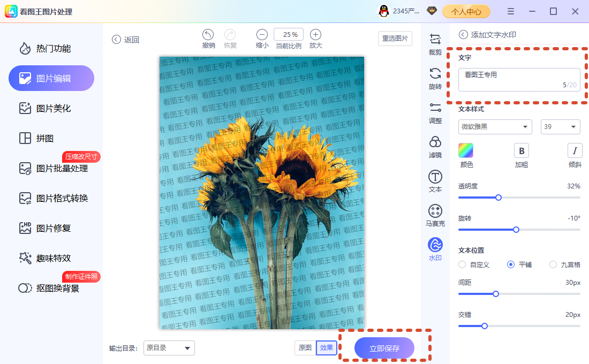Viewport: 589px width, 364px height.
Task: Click the 返回 back arrow icon
Action: pos(116,40)
